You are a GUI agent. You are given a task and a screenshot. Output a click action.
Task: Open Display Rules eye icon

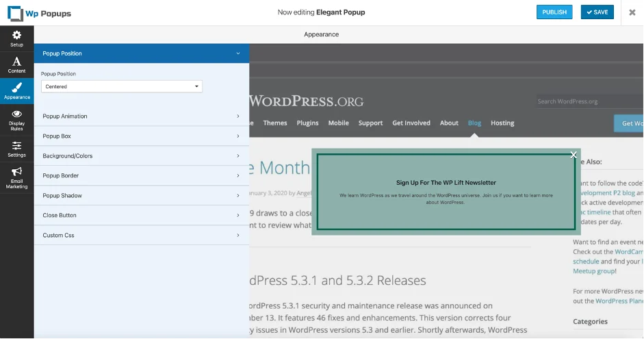coord(16,114)
